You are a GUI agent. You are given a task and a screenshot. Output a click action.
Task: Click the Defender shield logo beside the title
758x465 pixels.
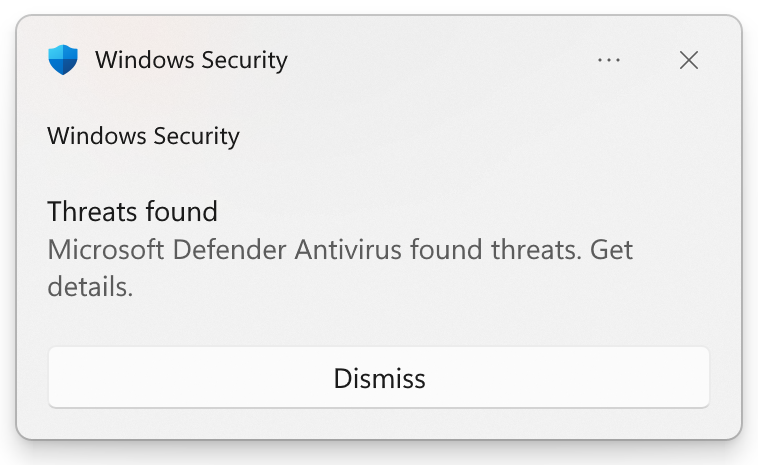point(63,60)
